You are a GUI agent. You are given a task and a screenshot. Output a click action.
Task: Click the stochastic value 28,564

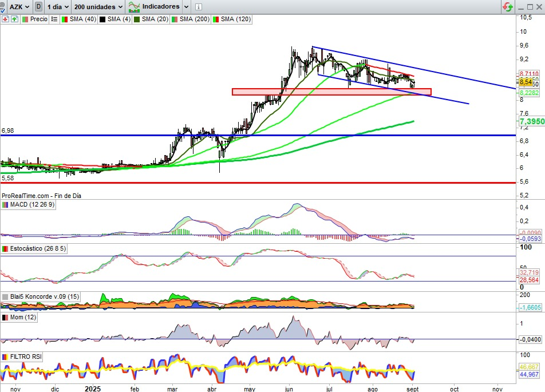click(529, 280)
